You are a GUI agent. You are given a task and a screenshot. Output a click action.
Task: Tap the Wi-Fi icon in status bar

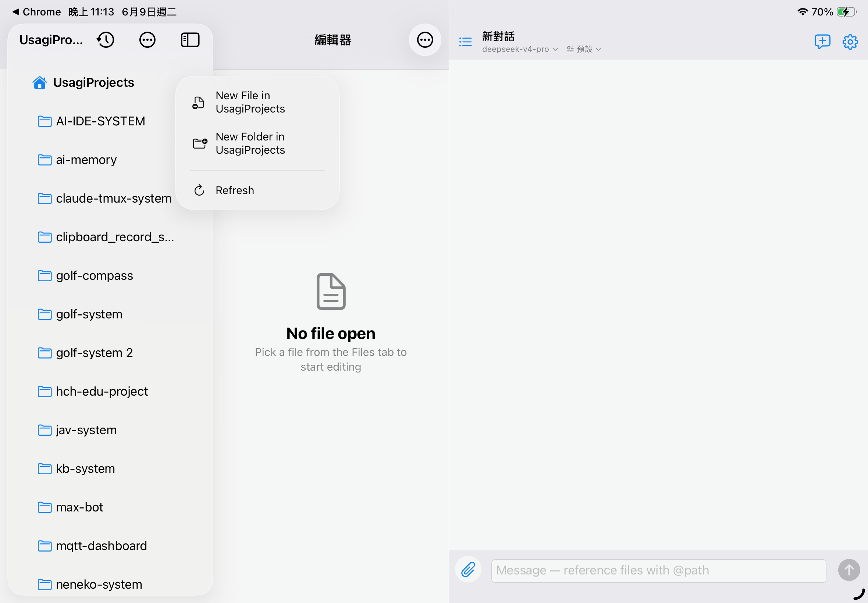(x=803, y=12)
